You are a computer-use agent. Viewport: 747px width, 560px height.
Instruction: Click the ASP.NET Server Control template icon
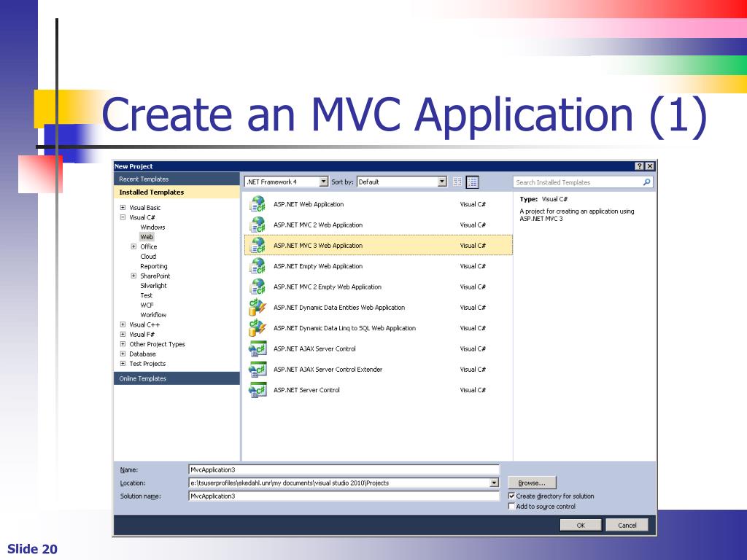[x=258, y=390]
